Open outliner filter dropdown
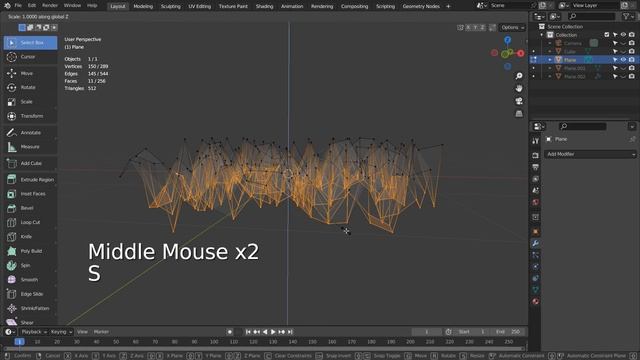 click(x=628, y=16)
